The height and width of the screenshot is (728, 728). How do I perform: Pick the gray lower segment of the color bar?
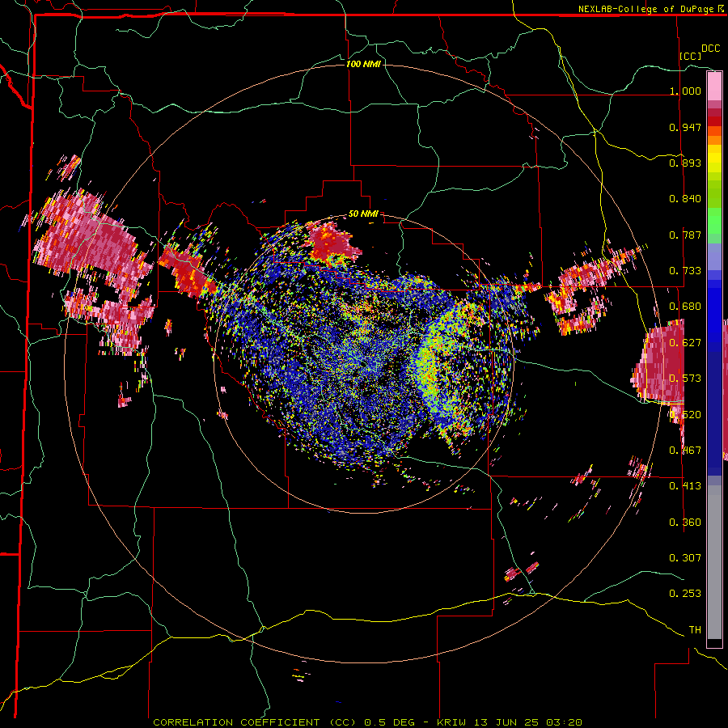[714, 562]
